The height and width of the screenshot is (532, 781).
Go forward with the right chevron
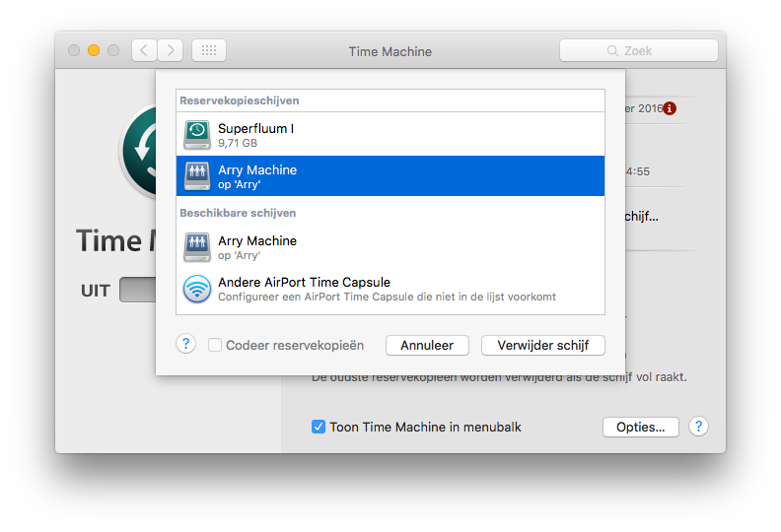click(x=171, y=50)
